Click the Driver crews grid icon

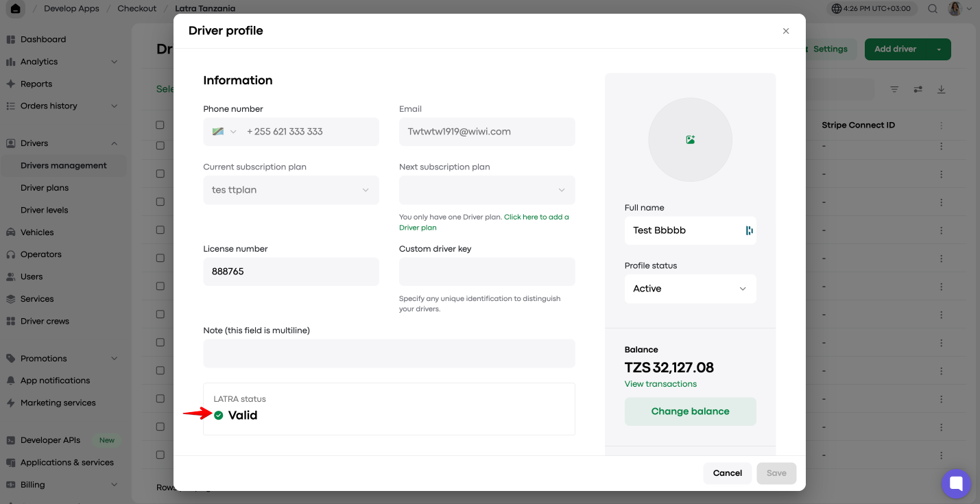[10, 321]
